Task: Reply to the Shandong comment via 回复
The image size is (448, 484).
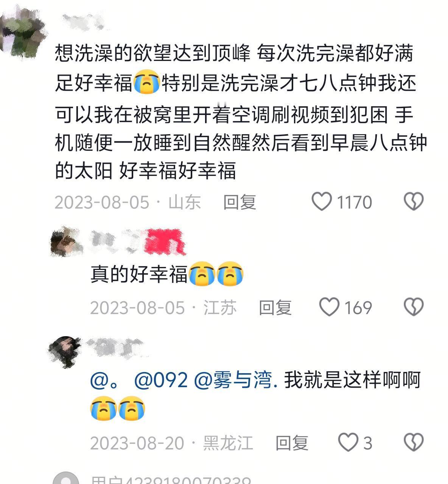Action: 240,202
